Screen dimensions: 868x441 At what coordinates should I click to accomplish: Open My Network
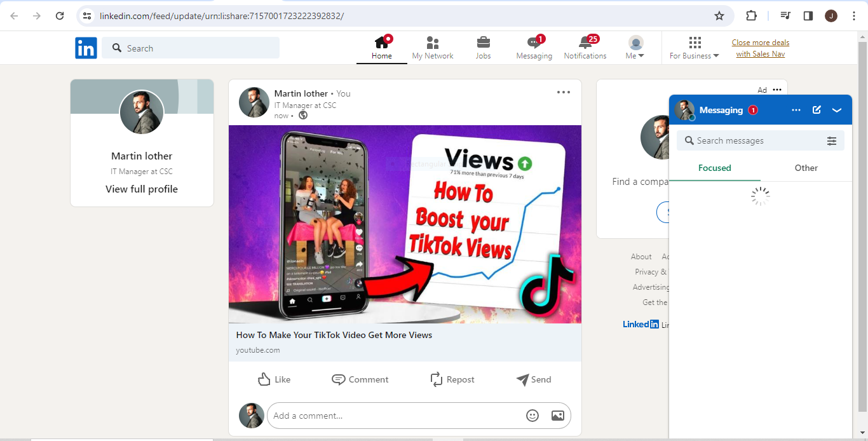point(433,48)
